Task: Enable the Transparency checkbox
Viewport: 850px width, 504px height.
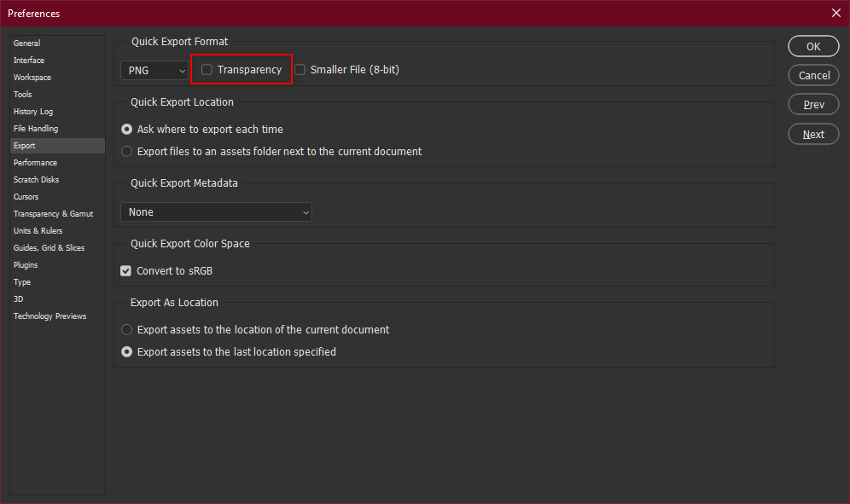Action: coord(207,69)
